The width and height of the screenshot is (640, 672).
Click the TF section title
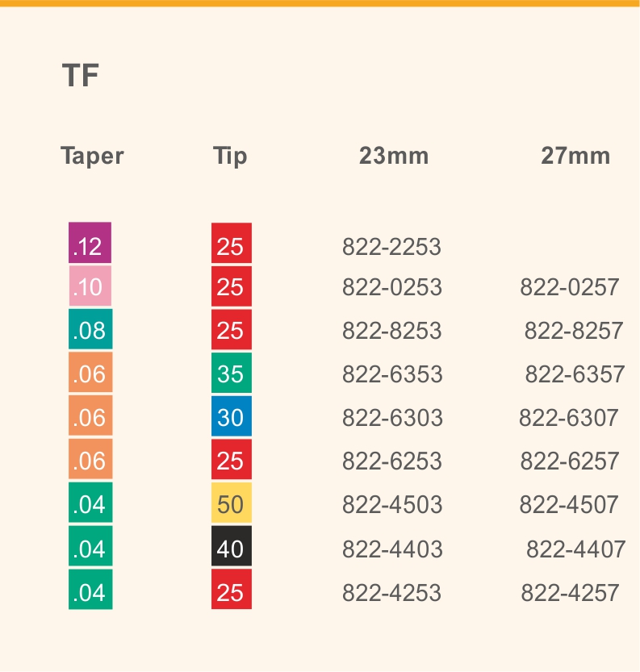pyautogui.click(x=81, y=76)
